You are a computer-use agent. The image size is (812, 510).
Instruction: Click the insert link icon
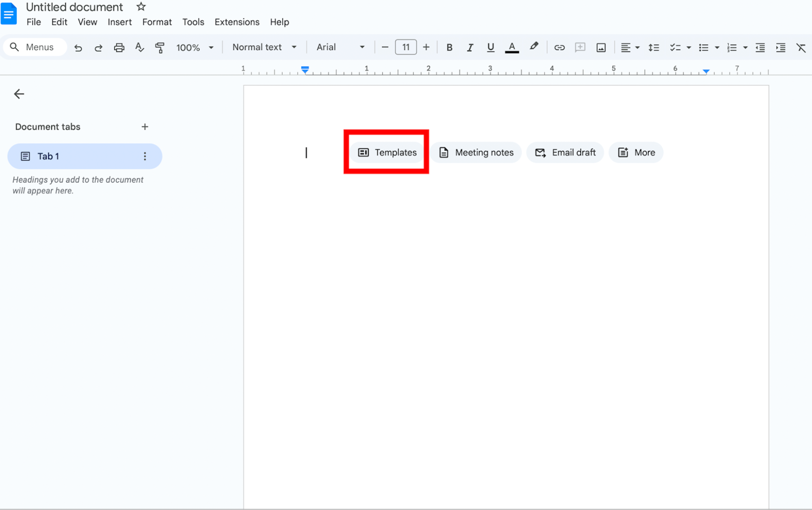pos(559,48)
